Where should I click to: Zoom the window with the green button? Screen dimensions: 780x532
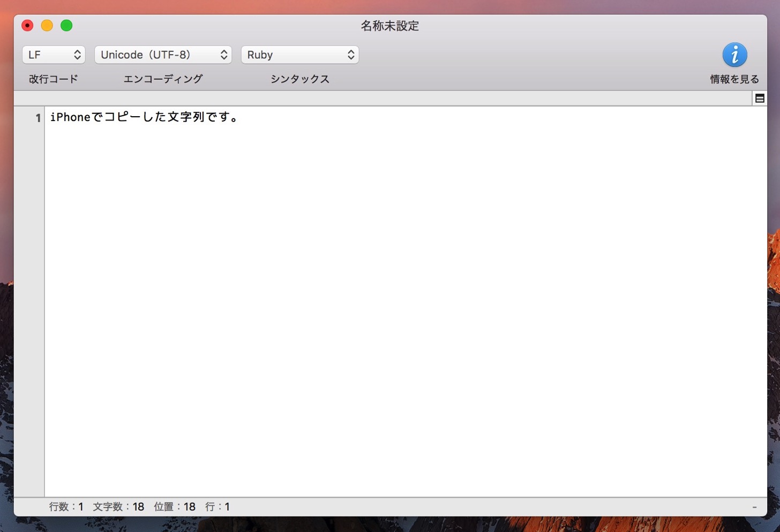pos(66,26)
